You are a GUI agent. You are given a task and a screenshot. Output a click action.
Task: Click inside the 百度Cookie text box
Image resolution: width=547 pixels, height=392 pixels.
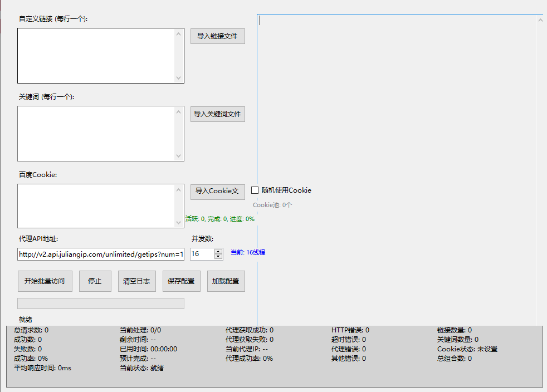pyautogui.click(x=96, y=206)
